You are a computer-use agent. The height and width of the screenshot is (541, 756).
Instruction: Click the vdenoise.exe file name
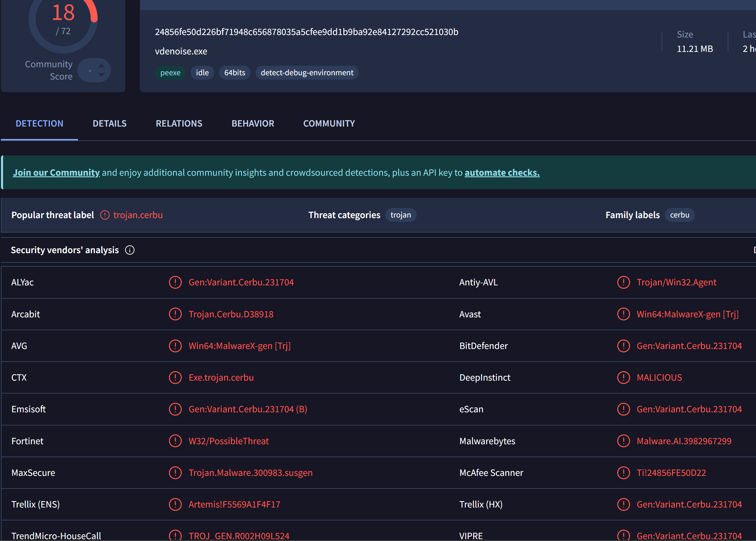(181, 51)
